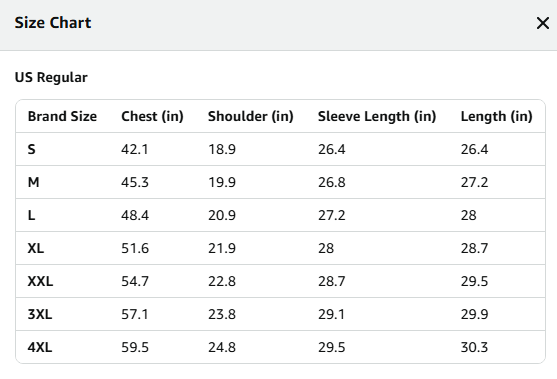Select the 4XL size row label
This screenshot has width=557, height=379.
40,347
